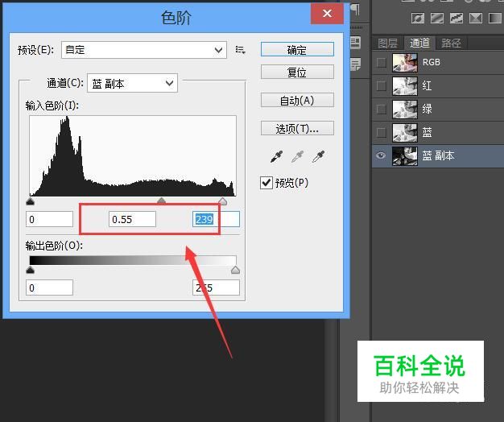Image resolution: width=504 pixels, height=422 pixels.
Task: Open the Notes panel icon in dock
Action: (x=356, y=64)
